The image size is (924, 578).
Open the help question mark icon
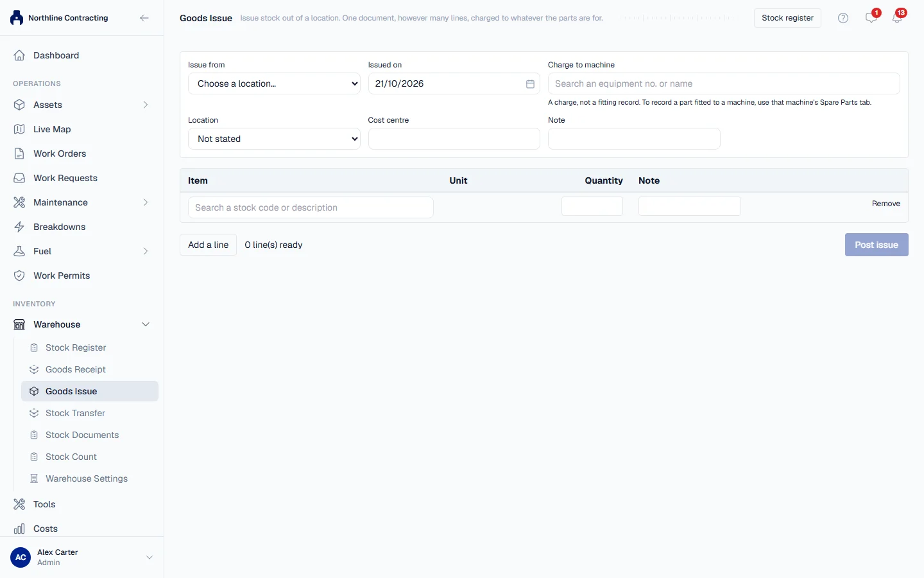point(843,18)
